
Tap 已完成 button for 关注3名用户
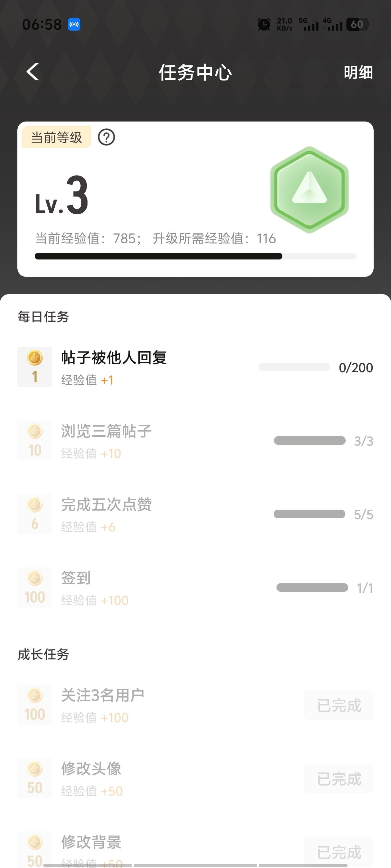(339, 705)
